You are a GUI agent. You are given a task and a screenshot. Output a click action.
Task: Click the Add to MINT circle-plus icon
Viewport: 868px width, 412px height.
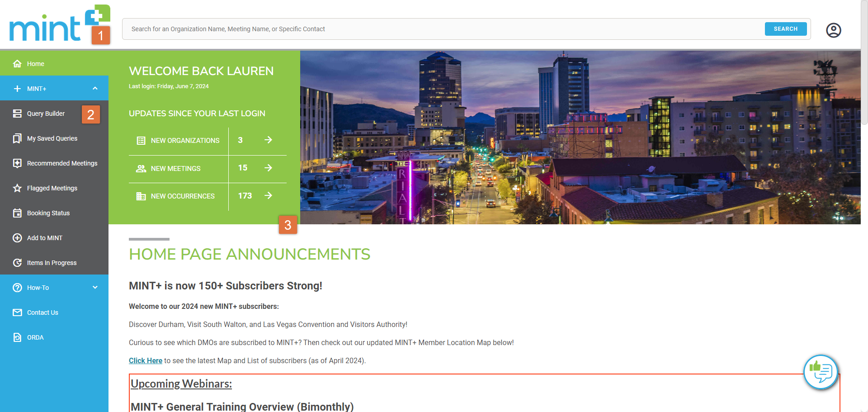(17, 238)
